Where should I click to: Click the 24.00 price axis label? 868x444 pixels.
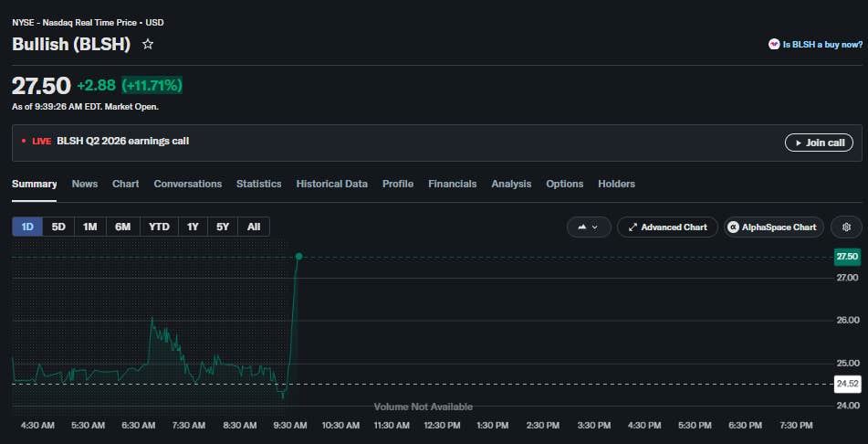pyautogui.click(x=847, y=406)
